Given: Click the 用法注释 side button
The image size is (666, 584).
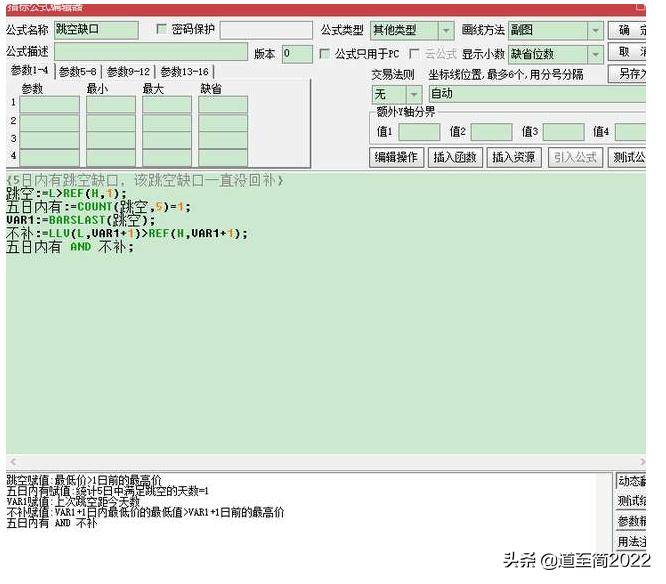Looking at the screenshot, I should [632, 542].
